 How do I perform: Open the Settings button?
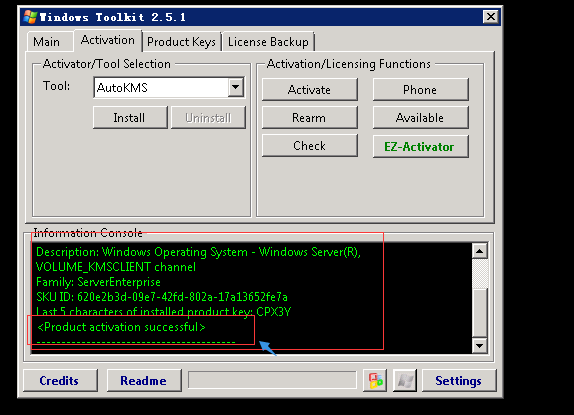pyautogui.click(x=459, y=381)
